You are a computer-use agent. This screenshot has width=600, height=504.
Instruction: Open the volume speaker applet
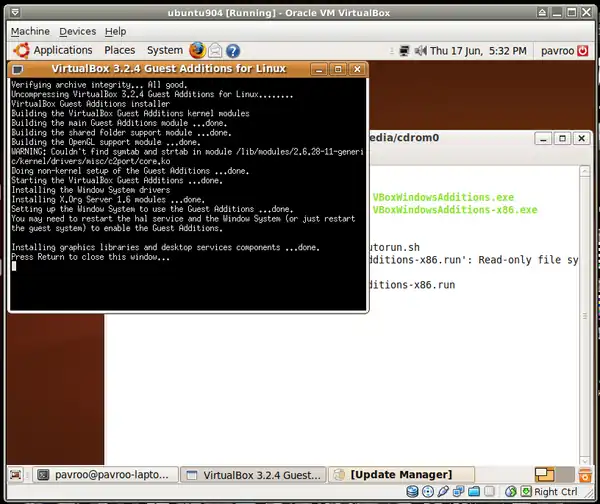(x=420, y=50)
